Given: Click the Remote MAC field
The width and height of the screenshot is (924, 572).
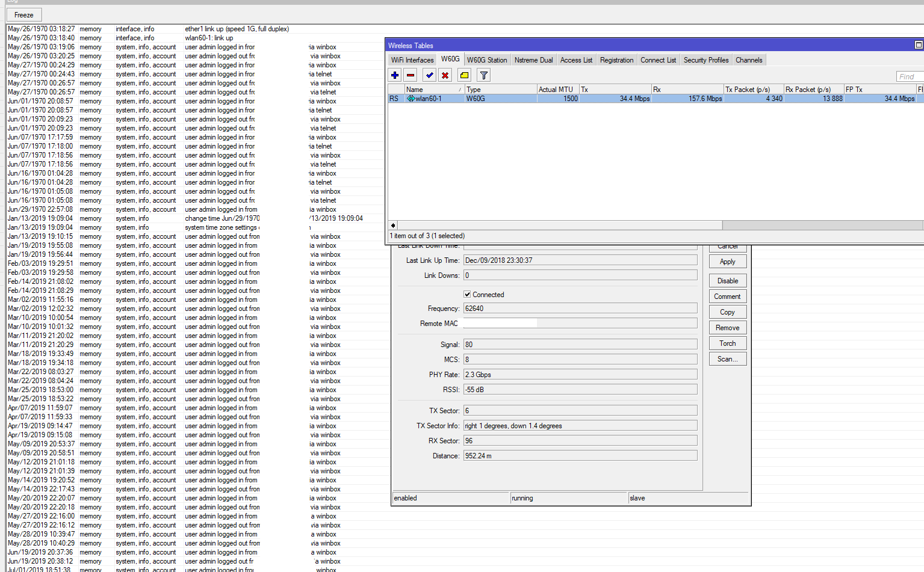Looking at the screenshot, I should click(580, 324).
